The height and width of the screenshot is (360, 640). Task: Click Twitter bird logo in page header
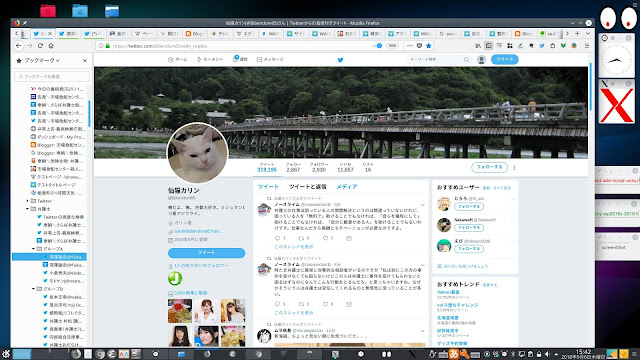(340, 60)
